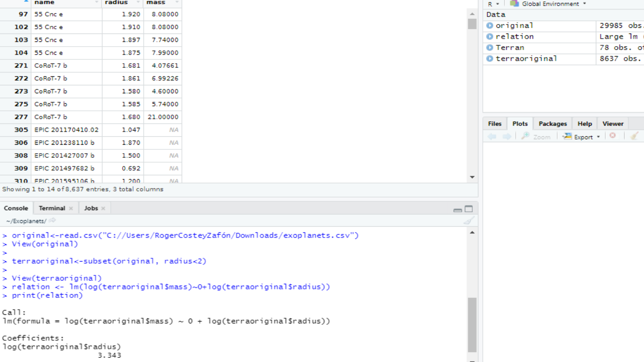Clear the console with broom icon

[468, 221]
